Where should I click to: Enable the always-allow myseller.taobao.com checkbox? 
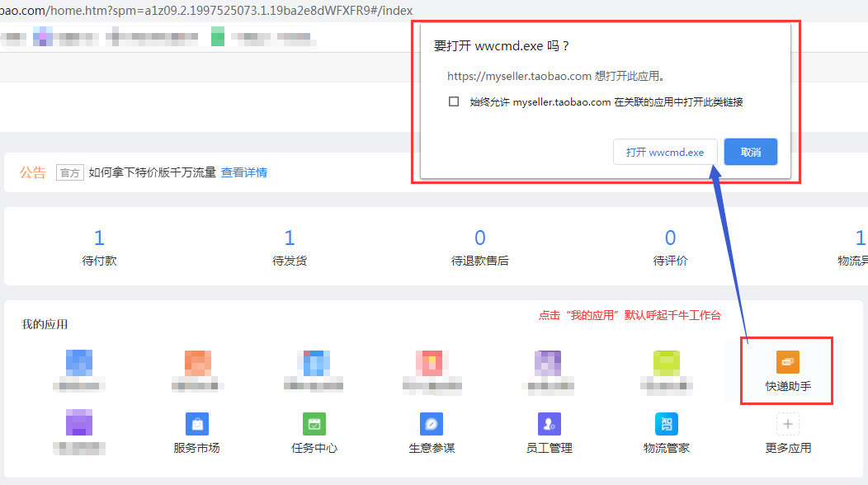(x=454, y=101)
